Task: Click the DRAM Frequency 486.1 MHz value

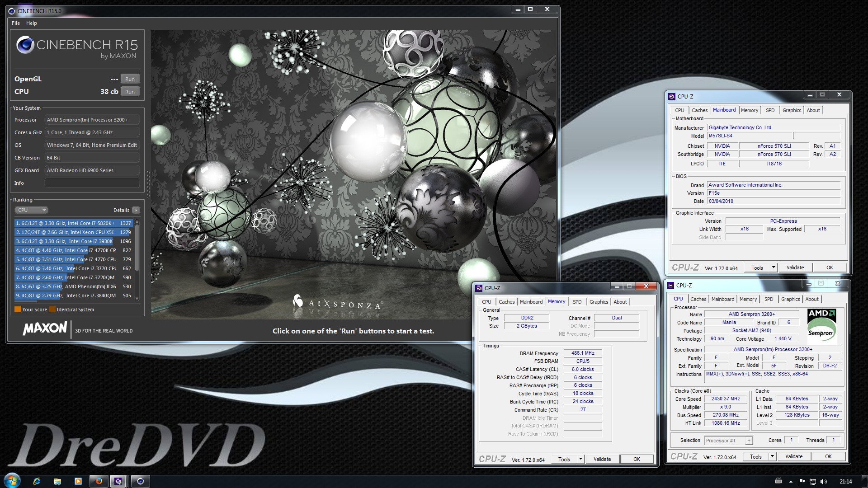Action: (583, 353)
